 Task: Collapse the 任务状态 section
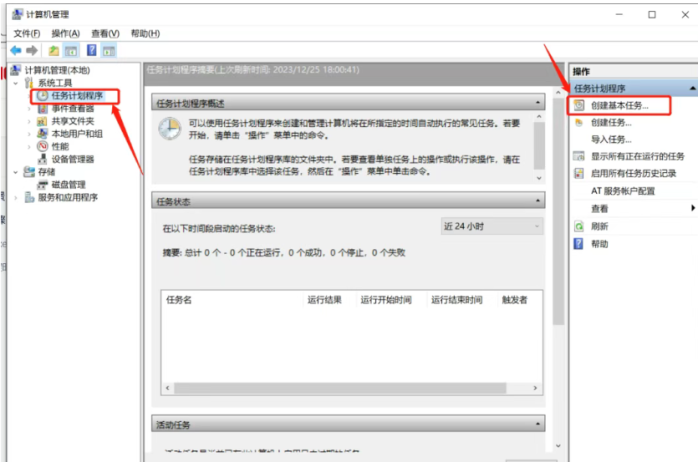tap(538, 201)
